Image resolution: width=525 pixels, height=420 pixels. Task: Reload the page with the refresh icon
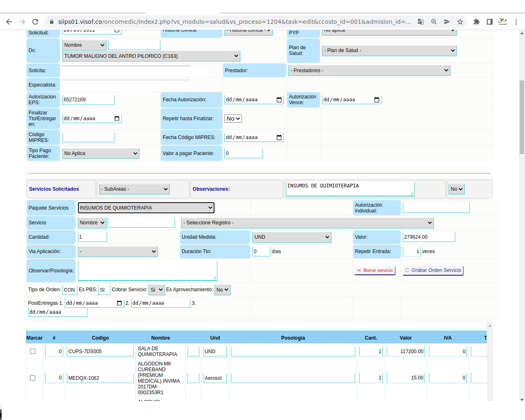point(35,22)
